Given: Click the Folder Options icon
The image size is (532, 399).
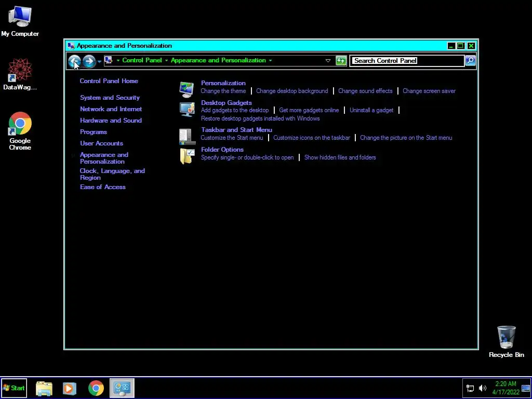Looking at the screenshot, I should coord(187,156).
